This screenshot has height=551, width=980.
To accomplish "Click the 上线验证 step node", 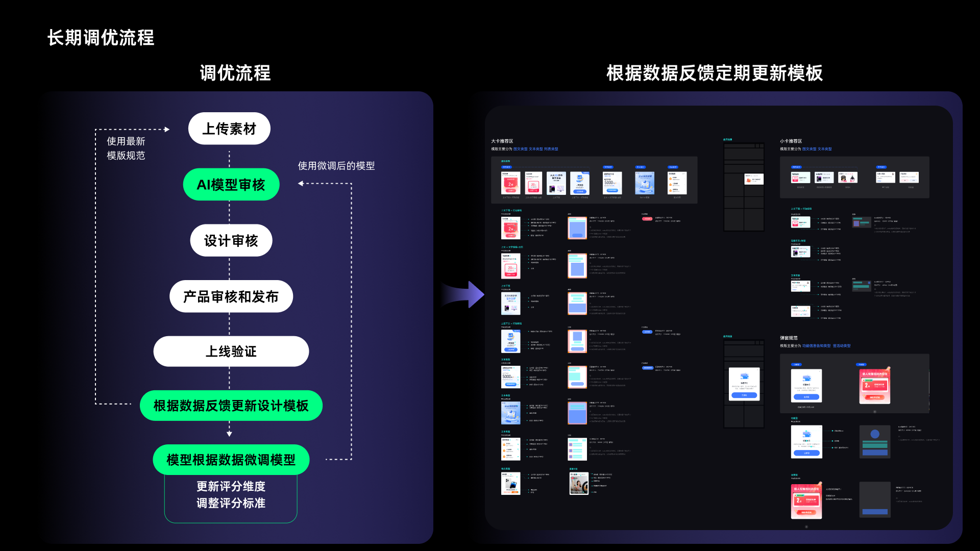I will pyautogui.click(x=231, y=352).
